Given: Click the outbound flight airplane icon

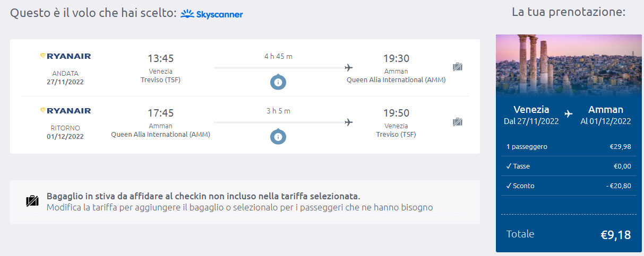Looking at the screenshot, I should 349,67.
